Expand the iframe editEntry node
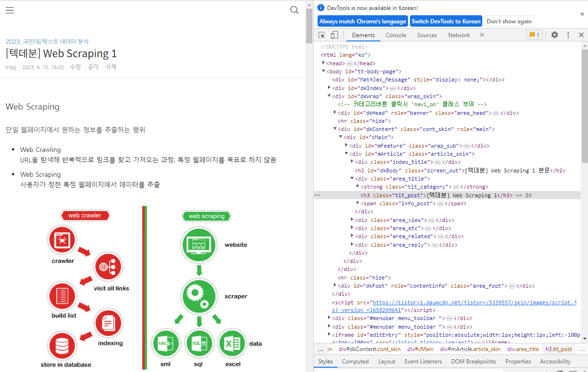The image size is (588, 372). pyautogui.click(x=329, y=335)
